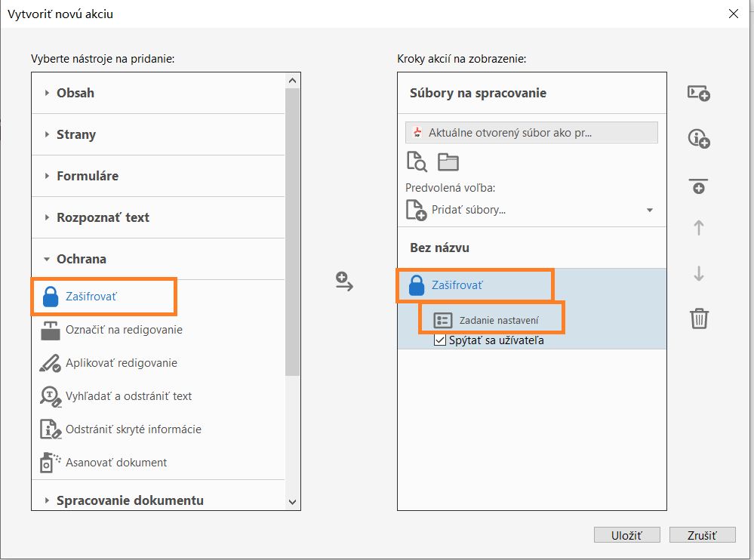Click the add new panel icon
754x560 pixels.
tap(698, 93)
